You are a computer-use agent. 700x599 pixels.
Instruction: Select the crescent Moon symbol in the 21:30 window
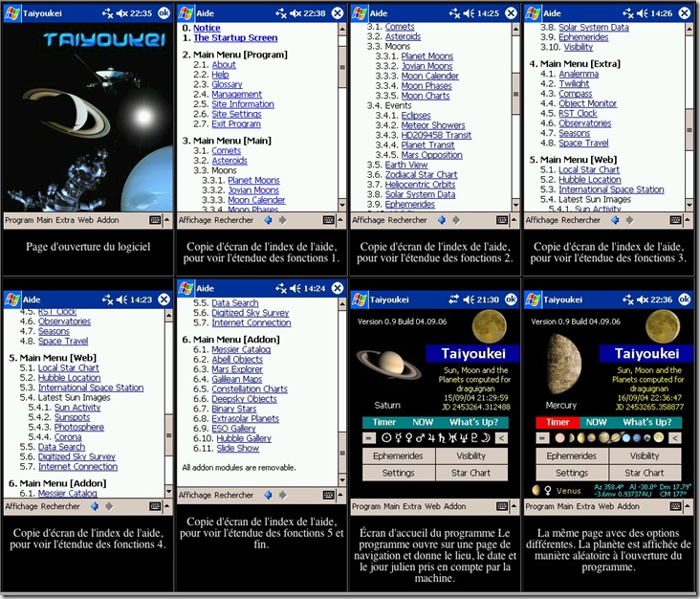click(485, 438)
